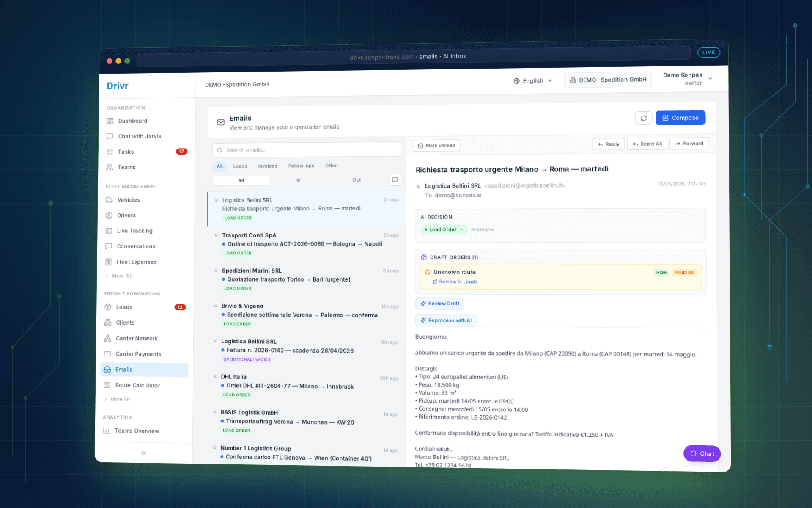Select Logistica Bellini Richiesta trasporto urgente email
This screenshot has width=812, height=508.
(x=306, y=209)
